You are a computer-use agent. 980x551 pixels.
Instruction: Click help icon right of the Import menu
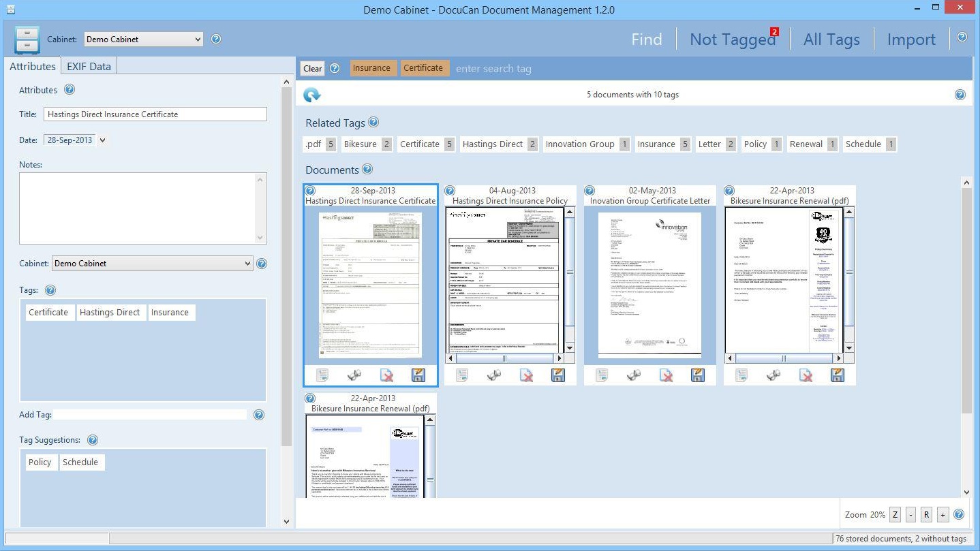pos(962,37)
